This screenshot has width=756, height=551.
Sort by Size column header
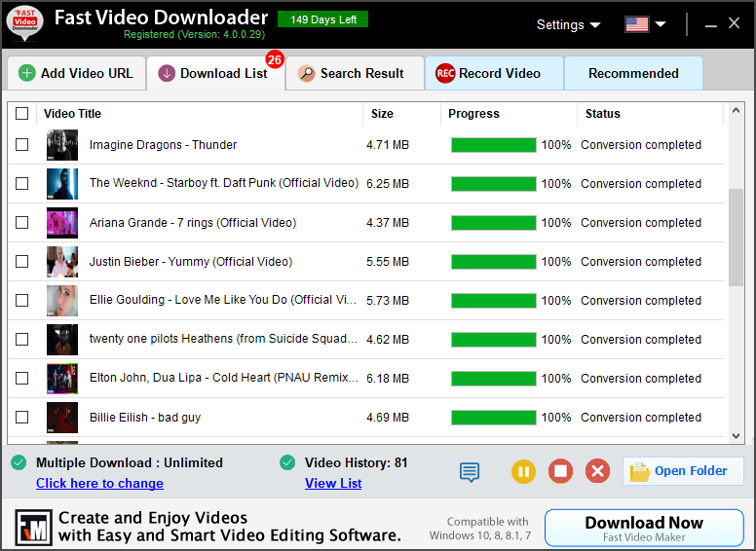402,114
